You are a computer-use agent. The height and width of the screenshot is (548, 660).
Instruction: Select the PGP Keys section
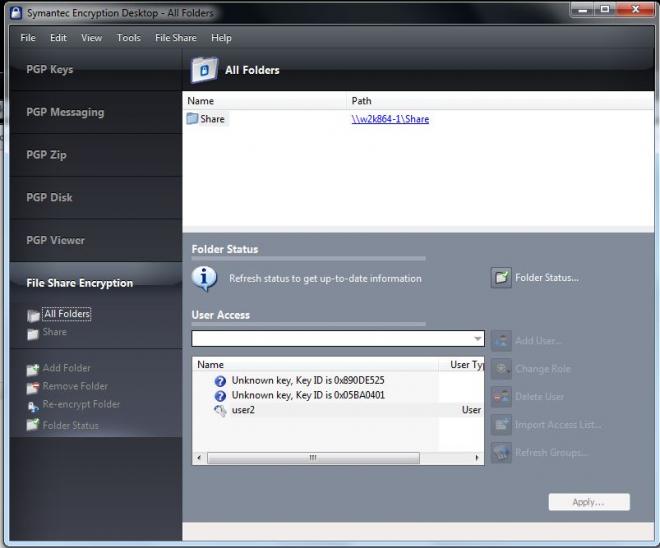pos(96,69)
